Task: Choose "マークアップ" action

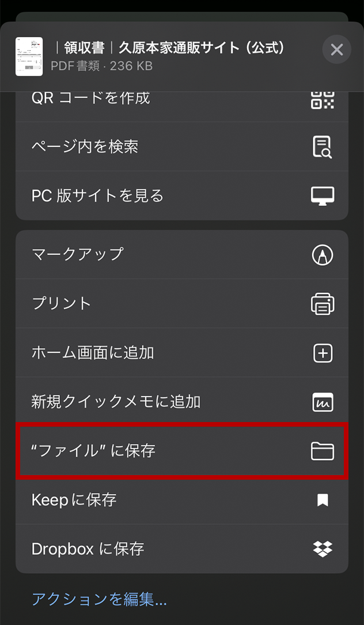Action: 182,254
